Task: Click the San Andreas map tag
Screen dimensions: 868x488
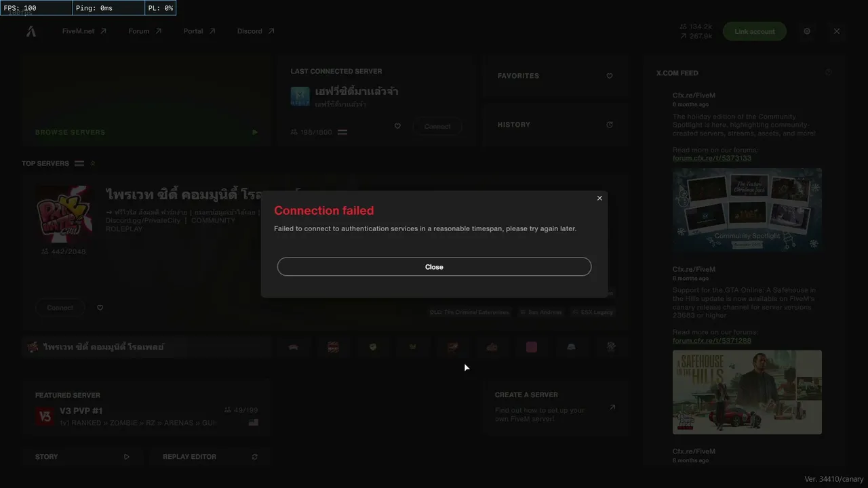Action: click(540, 312)
